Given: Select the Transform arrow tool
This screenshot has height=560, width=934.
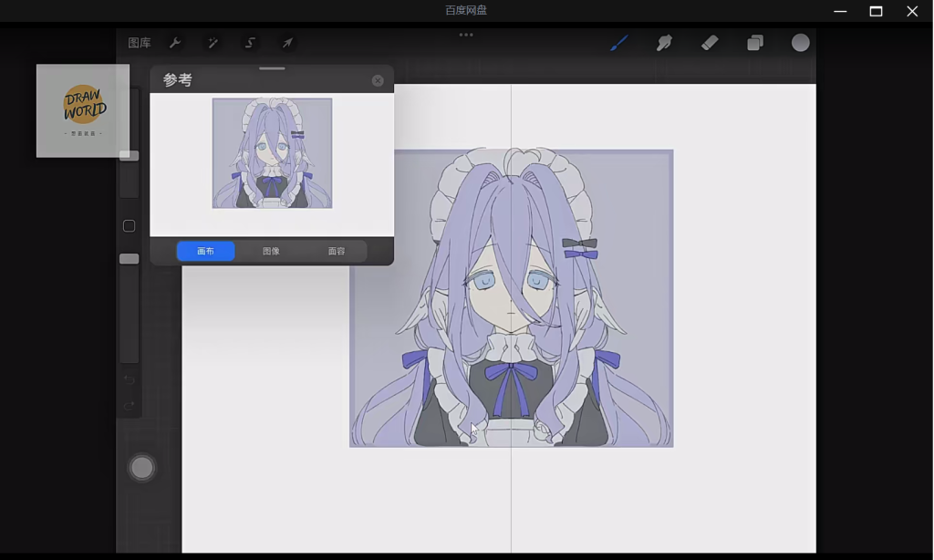Looking at the screenshot, I should pyautogui.click(x=287, y=43).
